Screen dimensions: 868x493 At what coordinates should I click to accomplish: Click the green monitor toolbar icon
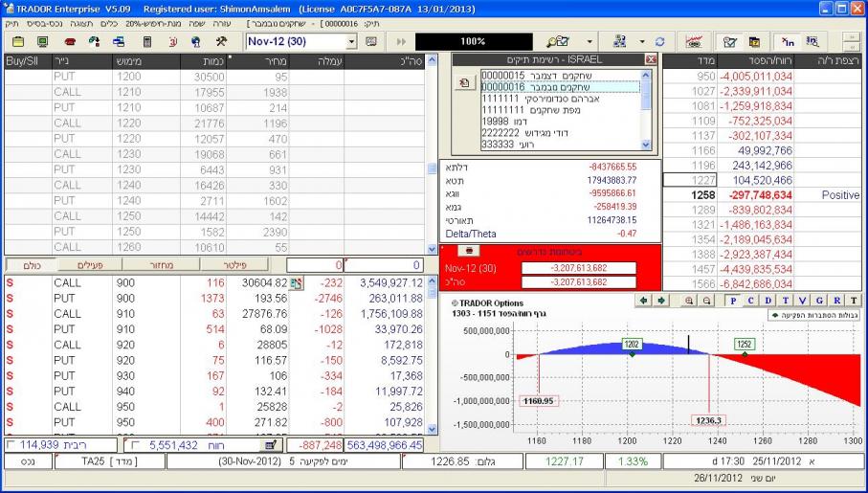point(43,42)
